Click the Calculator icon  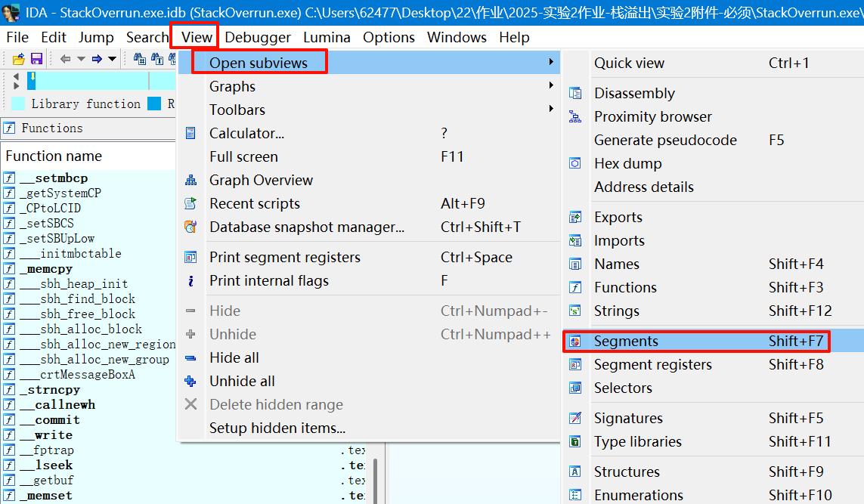(190, 133)
